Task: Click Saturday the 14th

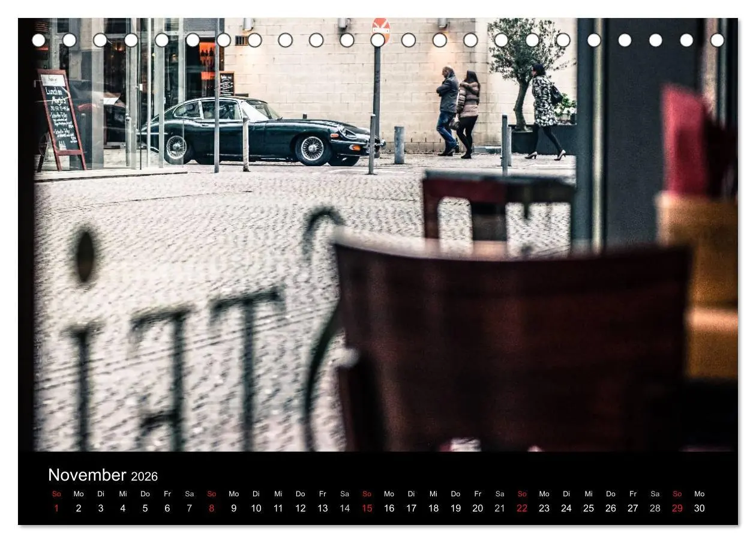Action: (344, 508)
